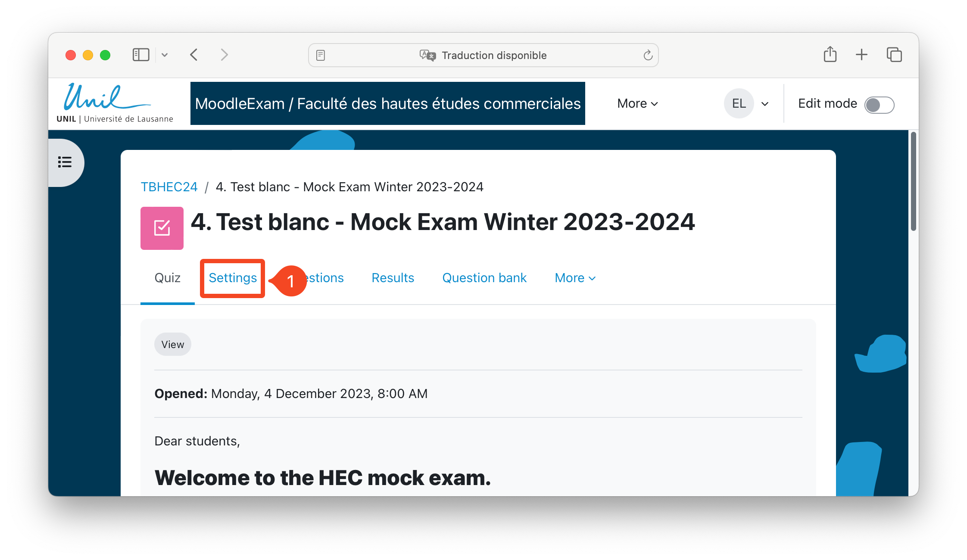The width and height of the screenshot is (967, 560).
Task: Show the tab overview icon
Action: click(x=894, y=55)
